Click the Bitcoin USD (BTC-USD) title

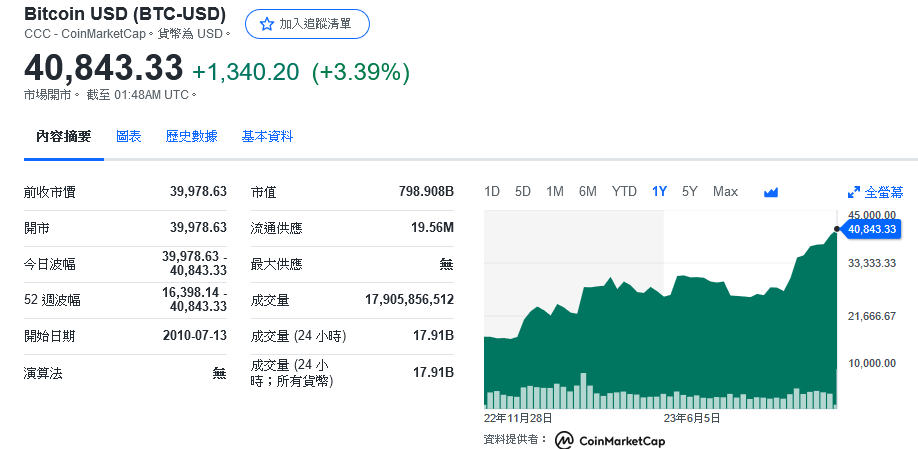click(125, 13)
